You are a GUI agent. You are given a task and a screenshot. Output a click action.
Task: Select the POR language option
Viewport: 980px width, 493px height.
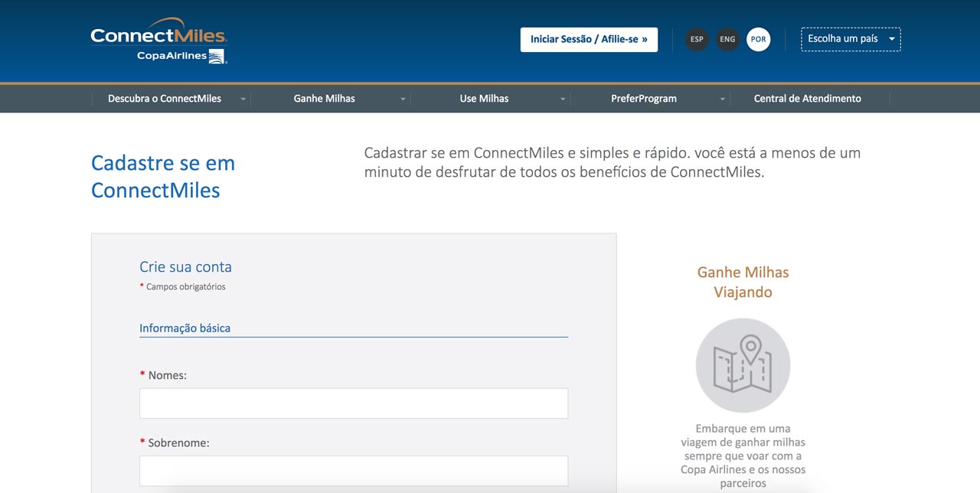tap(758, 39)
